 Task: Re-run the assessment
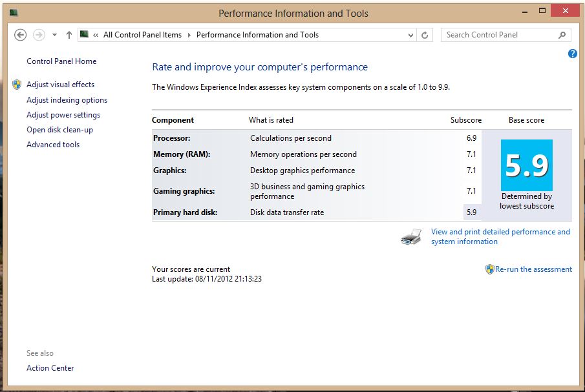pos(533,269)
